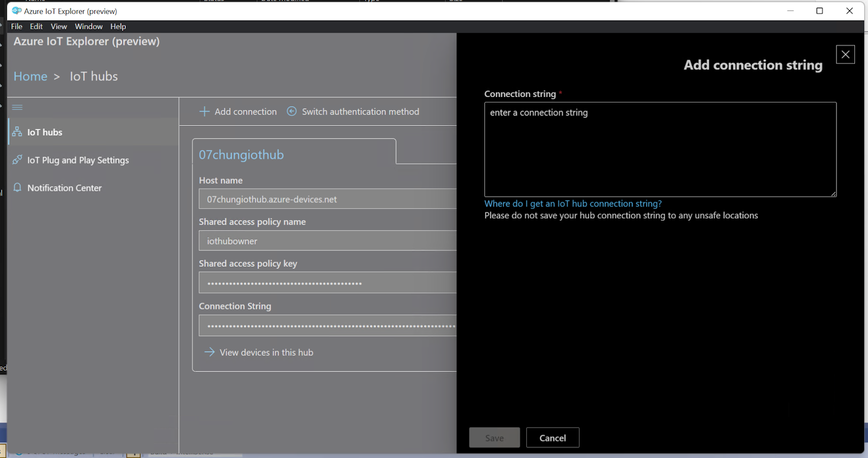Click the Shared access policy key field
Image resolution: width=868 pixels, height=458 pixels.
(328, 282)
